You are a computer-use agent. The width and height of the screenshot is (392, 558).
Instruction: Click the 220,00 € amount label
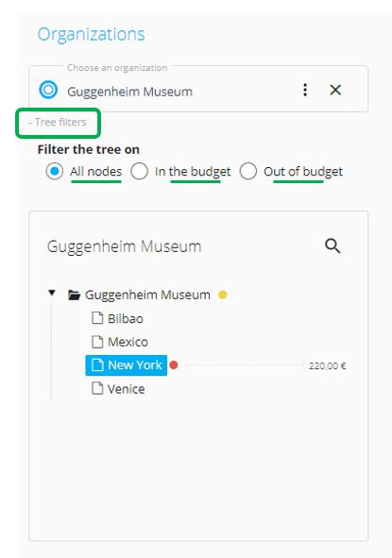[327, 365]
